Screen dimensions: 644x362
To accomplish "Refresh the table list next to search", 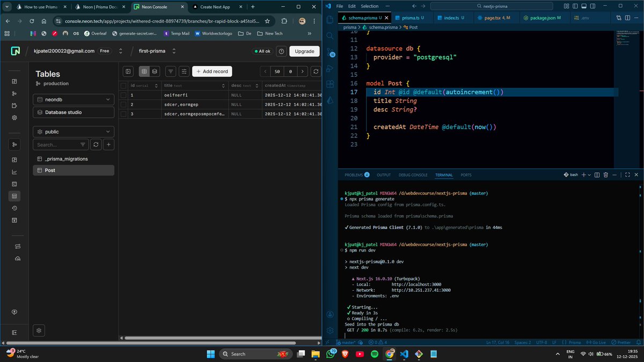I will (96, 144).
